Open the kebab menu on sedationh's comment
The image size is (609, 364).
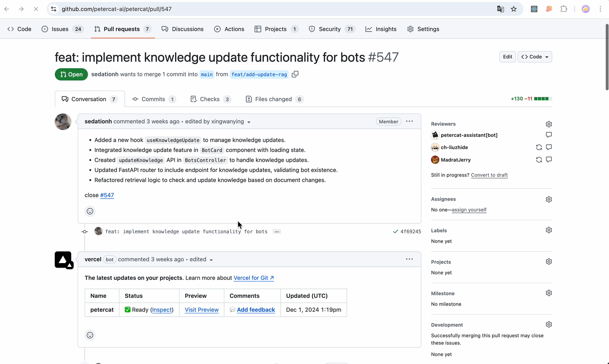pyautogui.click(x=409, y=121)
